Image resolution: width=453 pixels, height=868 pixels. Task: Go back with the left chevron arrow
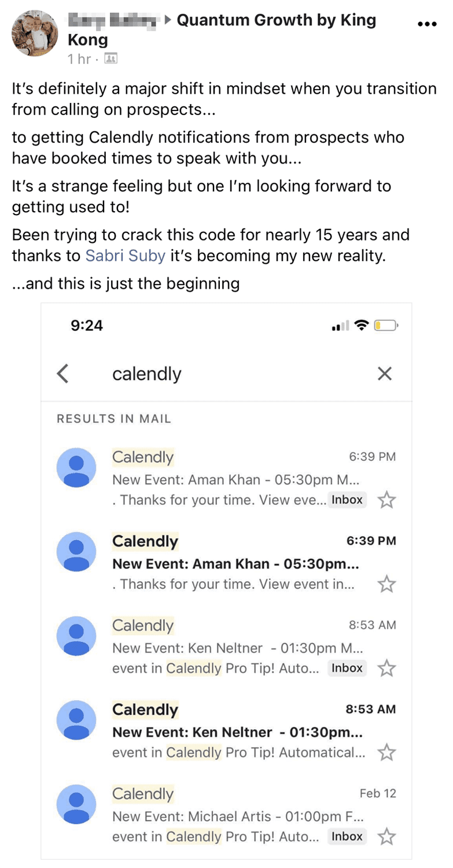[63, 374]
